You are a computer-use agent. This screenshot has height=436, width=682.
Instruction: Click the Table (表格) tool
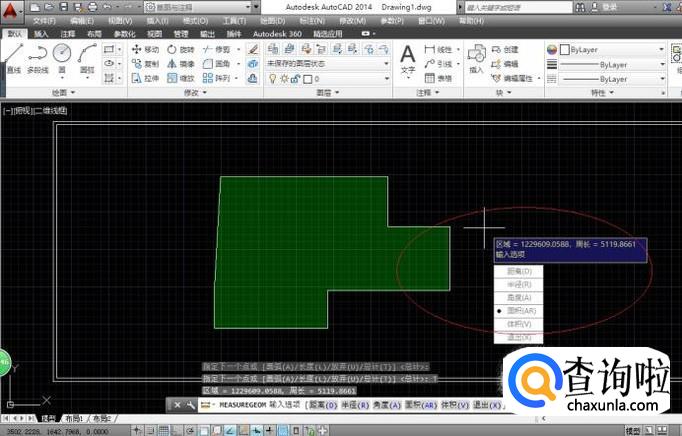click(x=437, y=77)
